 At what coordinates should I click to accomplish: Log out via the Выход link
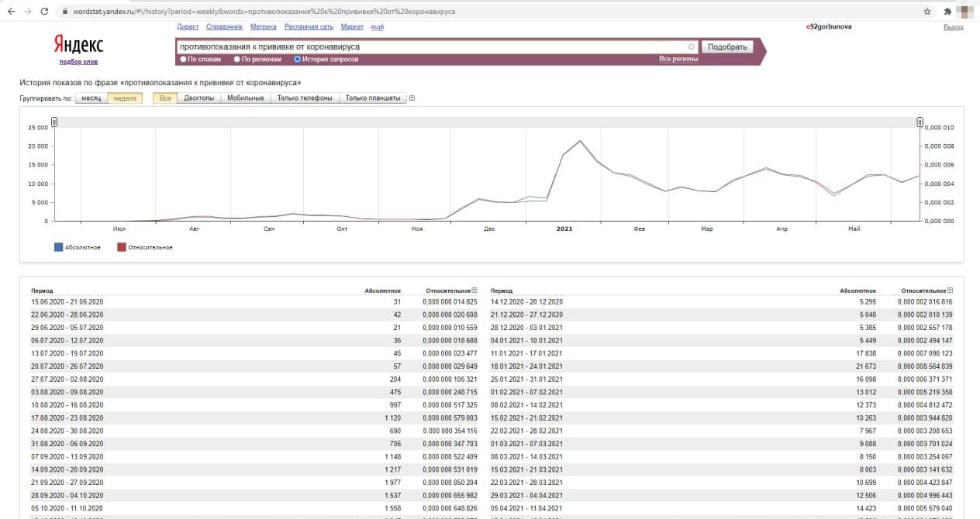(x=954, y=27)
